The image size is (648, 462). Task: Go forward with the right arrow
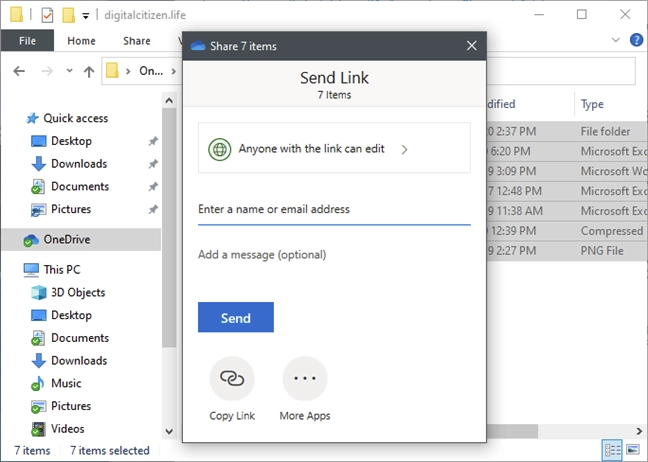[47, 71]
